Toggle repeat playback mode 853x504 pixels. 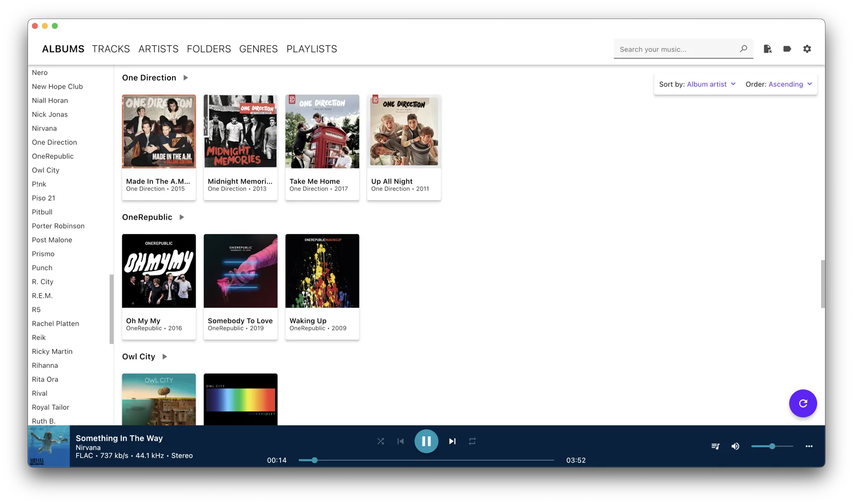coord(472,441)
